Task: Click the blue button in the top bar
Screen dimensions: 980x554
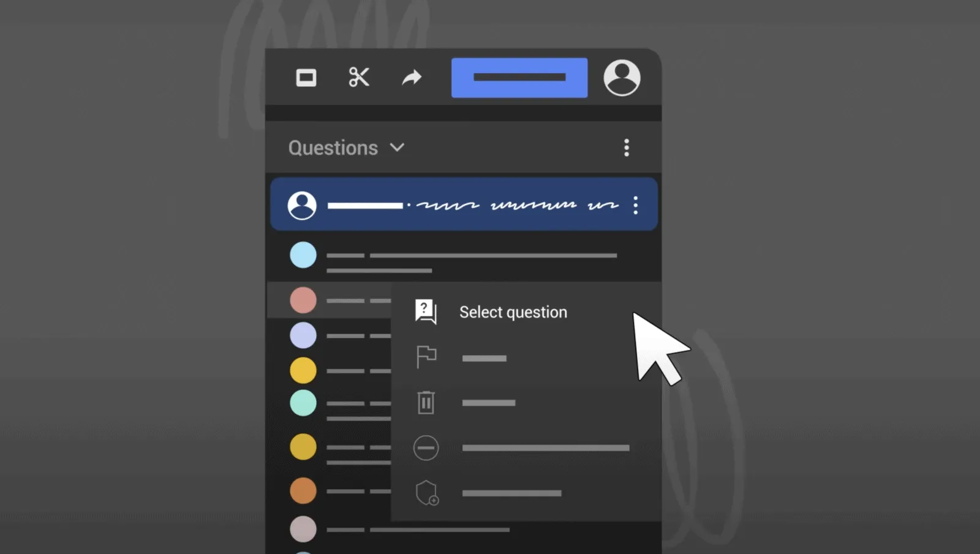Action: (519, 78)
